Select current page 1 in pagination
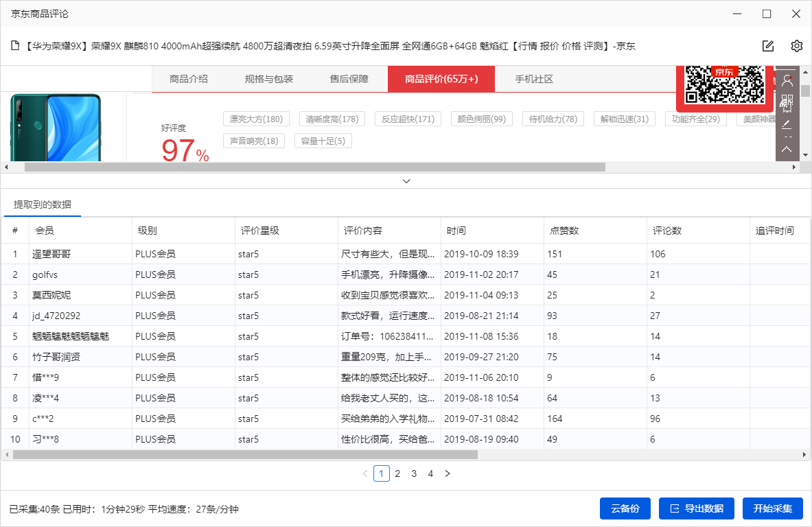 click(x=381, y=473)
